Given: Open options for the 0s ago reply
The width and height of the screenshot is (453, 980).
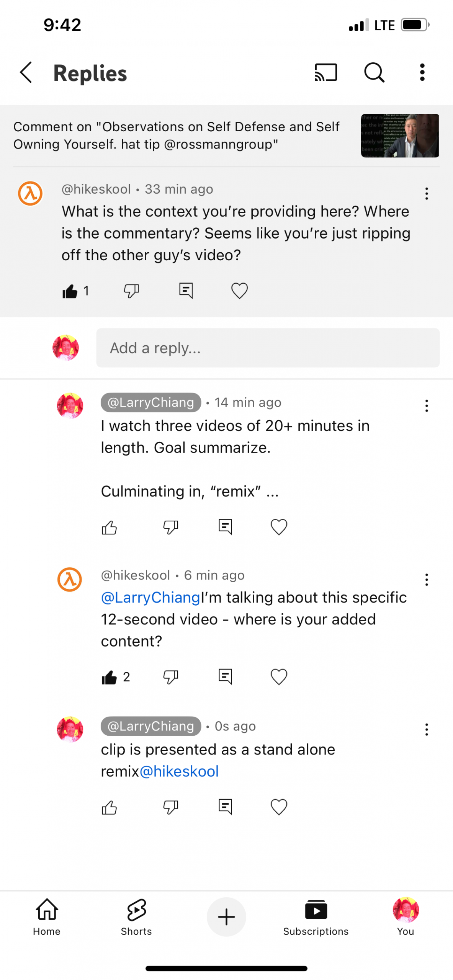Looking at the screenshot, I should click(426, 729).
